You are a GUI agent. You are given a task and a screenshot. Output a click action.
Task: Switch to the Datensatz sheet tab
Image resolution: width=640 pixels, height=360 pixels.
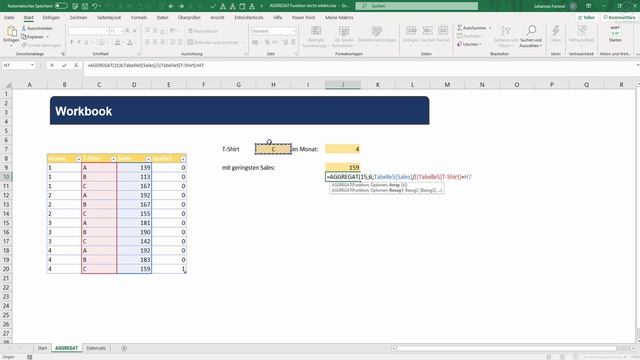[96, 348]
